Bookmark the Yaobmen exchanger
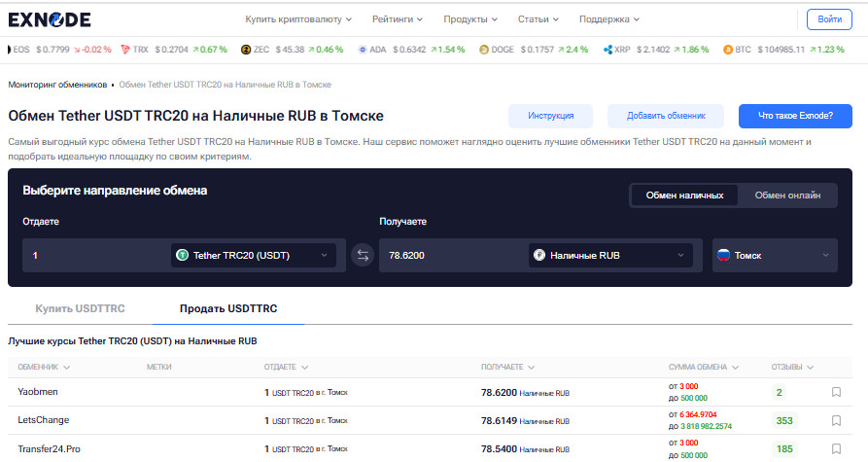Screen dimensions: 868x462 pyautogui.click(x=835, y=393)
